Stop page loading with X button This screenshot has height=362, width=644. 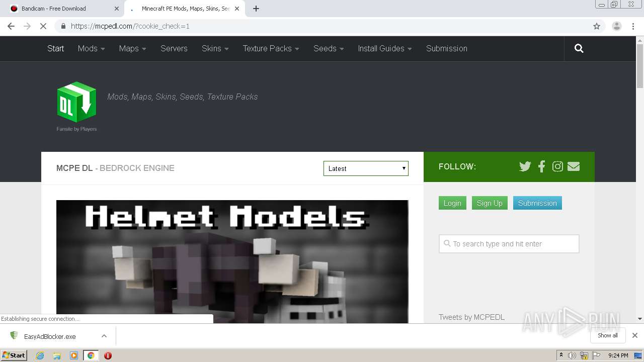[43, 26]
